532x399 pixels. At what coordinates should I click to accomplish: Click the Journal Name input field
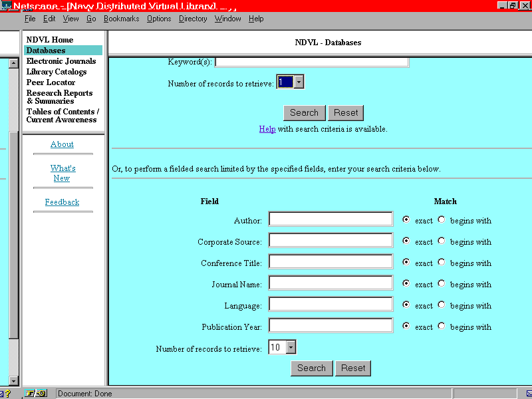coord(331,283)
